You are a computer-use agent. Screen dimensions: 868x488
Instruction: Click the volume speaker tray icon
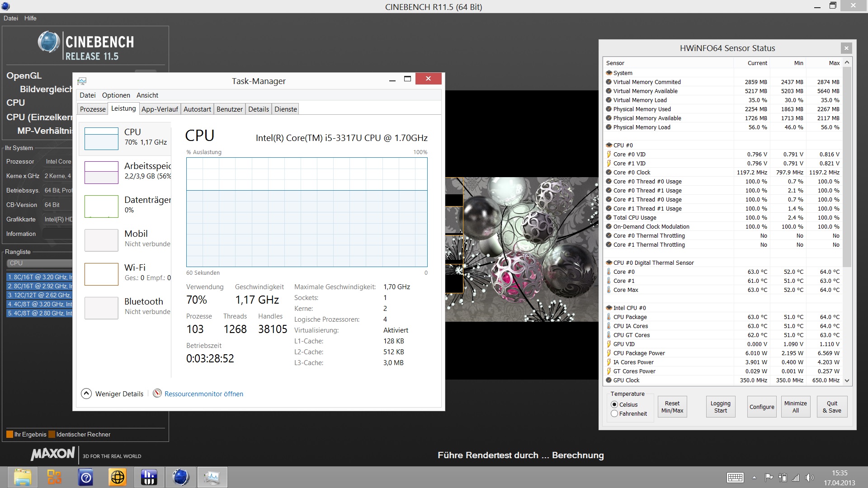[809, 478]
